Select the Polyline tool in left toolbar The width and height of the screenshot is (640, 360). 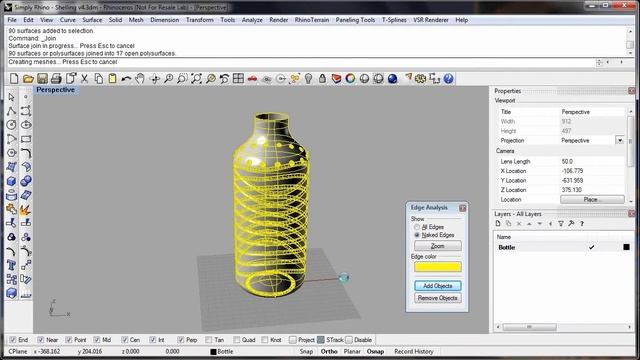11,111
